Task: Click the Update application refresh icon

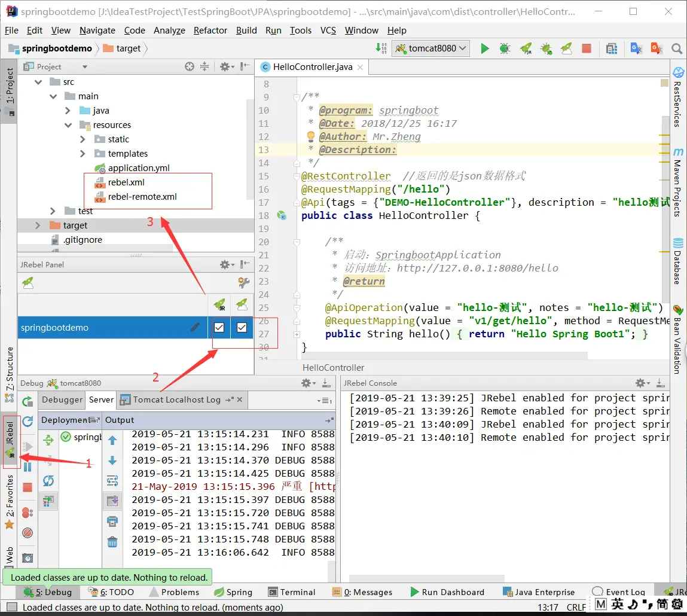Action: pos(28,422)
